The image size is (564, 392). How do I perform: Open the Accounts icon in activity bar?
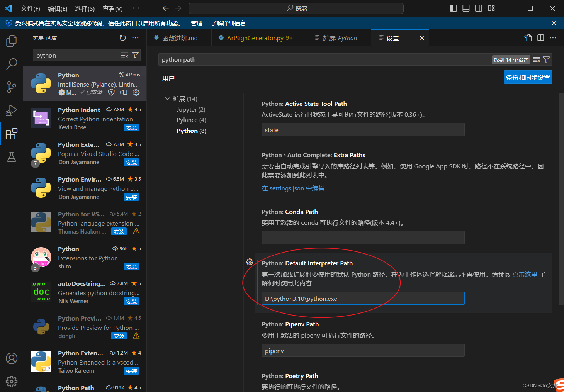click(12, 358)
